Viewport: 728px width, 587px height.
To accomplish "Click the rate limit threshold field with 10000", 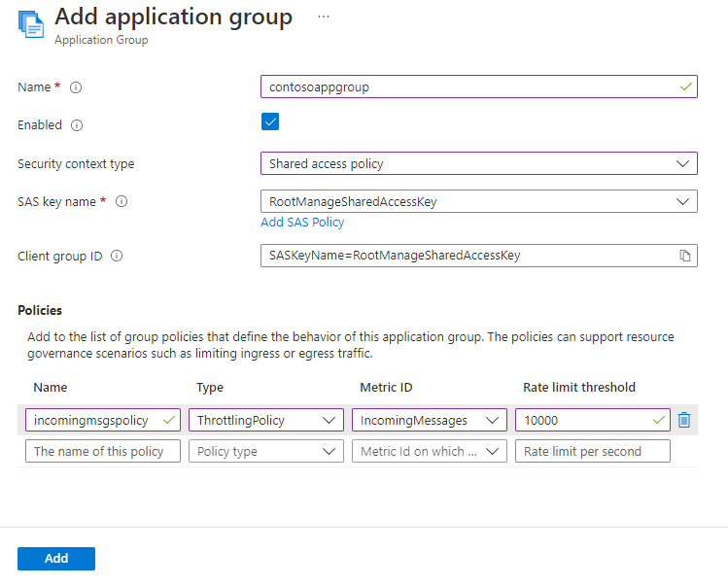I will click(x=583, y=420).
